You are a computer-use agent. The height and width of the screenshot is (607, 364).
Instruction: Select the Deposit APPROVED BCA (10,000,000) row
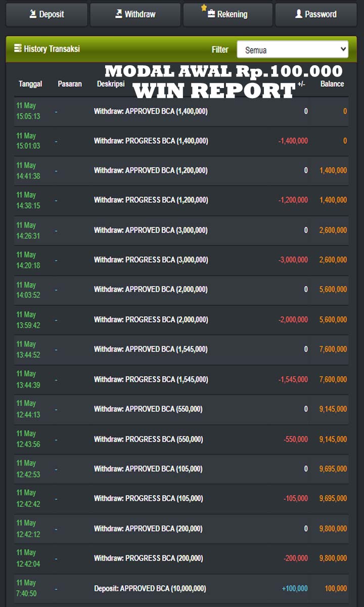coord(150,588)
